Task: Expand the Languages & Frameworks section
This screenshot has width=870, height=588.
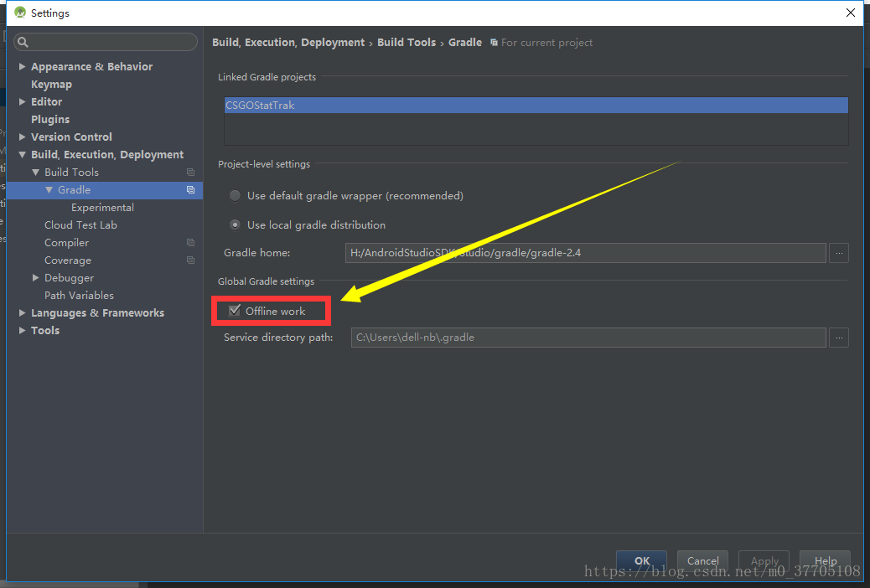Action: 22,313
